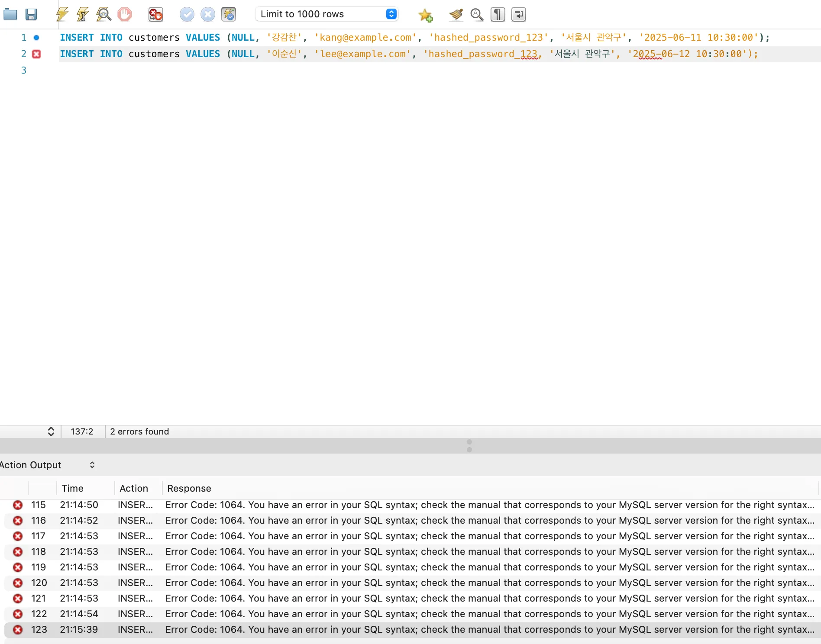Viewport: 821px width, 644px height.
Task: Save the script using the floppy disk icon
Action: click(31, 14)
